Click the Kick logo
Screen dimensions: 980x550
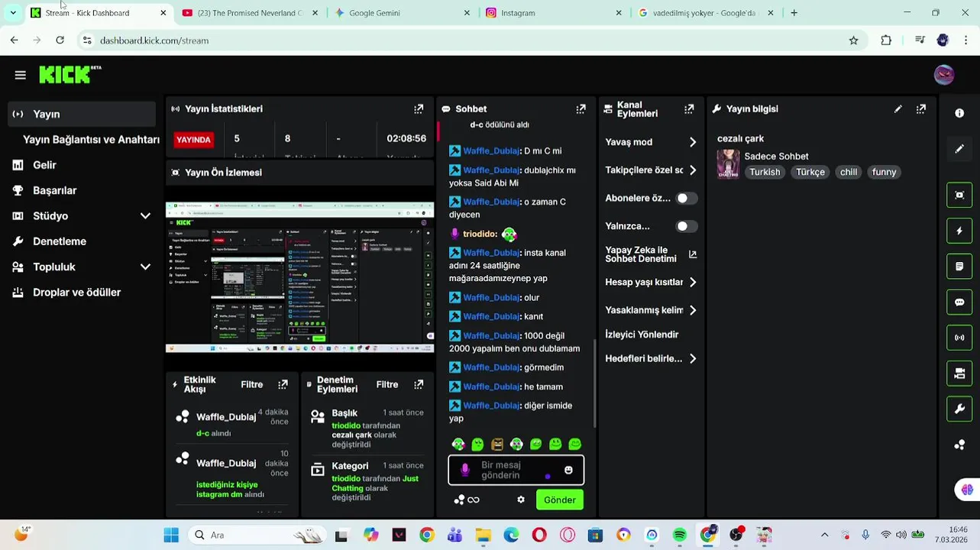[70, 74]
